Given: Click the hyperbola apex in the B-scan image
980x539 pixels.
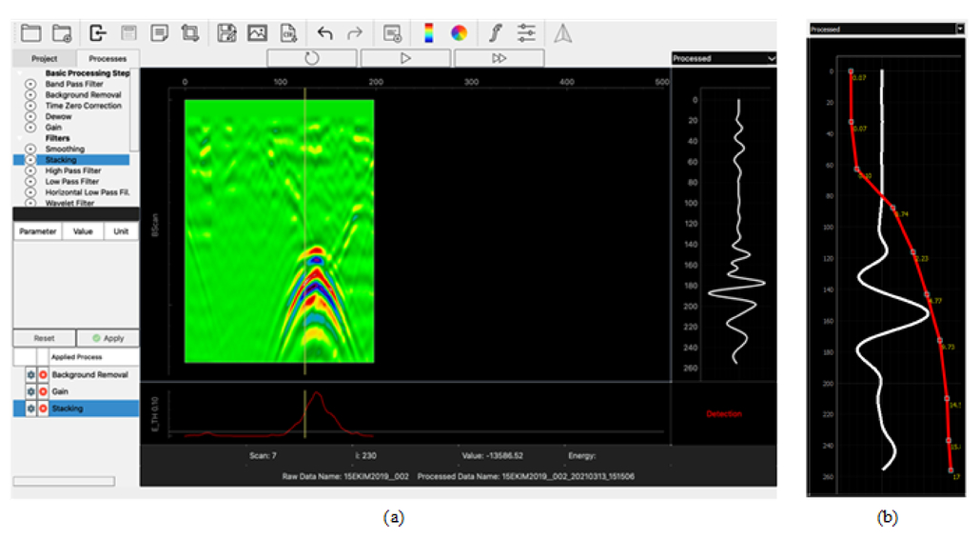Looking at the screenshot, I should pos(316,250).
